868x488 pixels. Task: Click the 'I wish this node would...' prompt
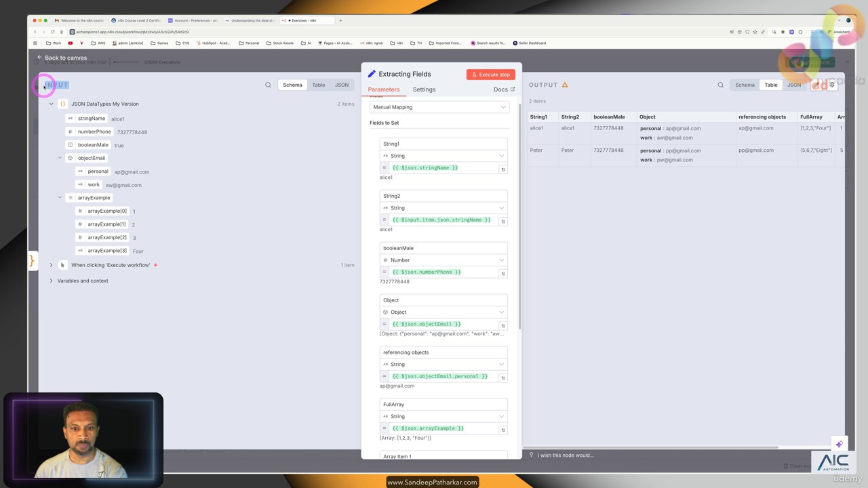566,455
